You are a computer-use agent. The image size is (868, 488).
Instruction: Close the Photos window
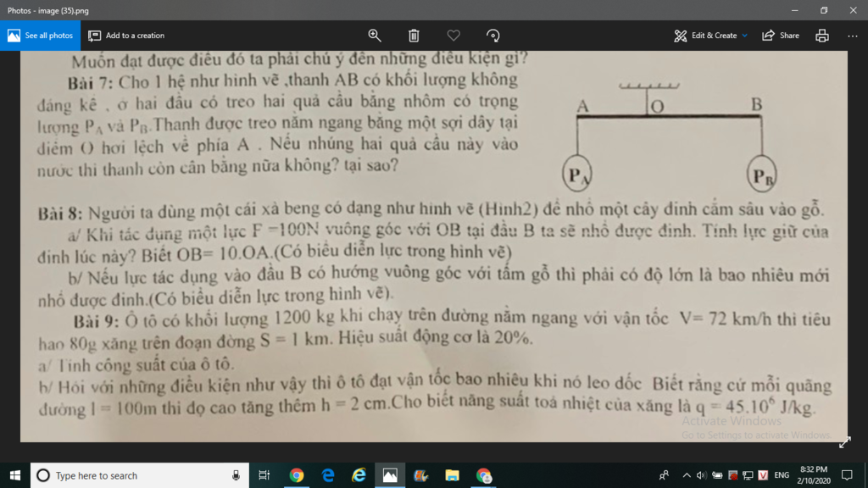853,10
